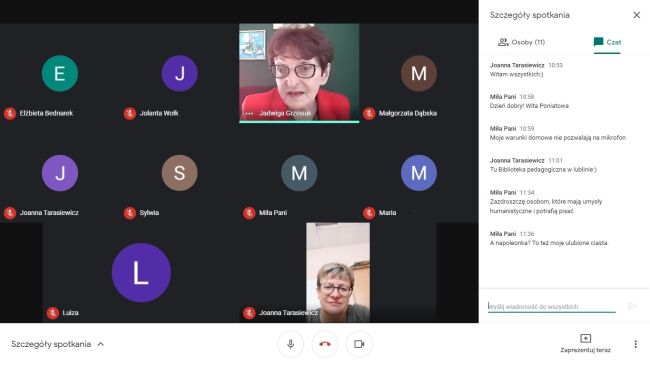Click muted mic icon beside Elżbieta Bednarek
This screenshot has height=365, width=650.
10,113
